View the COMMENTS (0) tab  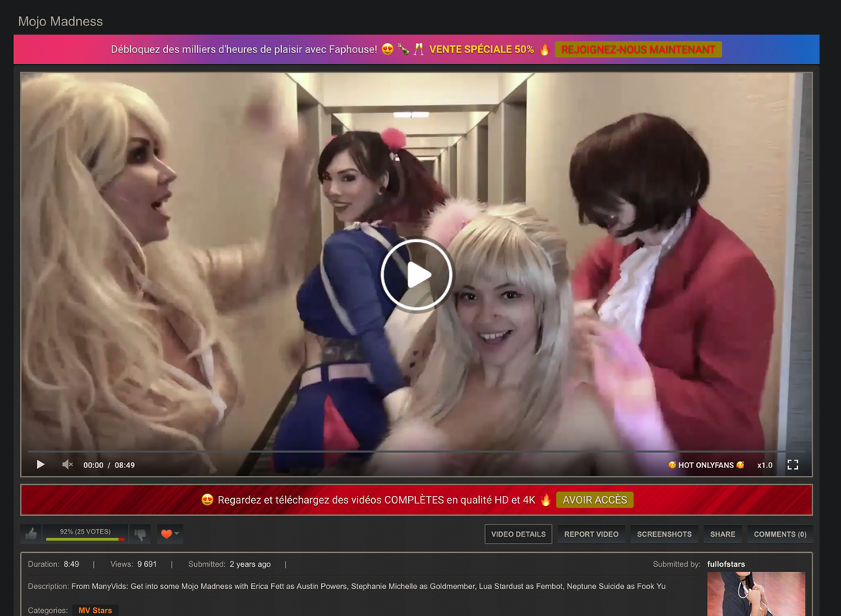coord(780,534)
